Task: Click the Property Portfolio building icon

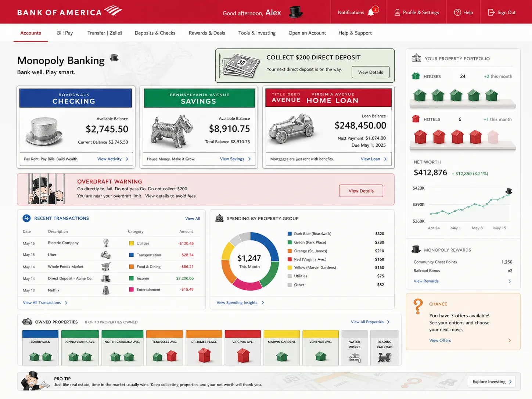Action: coord(416,58)
